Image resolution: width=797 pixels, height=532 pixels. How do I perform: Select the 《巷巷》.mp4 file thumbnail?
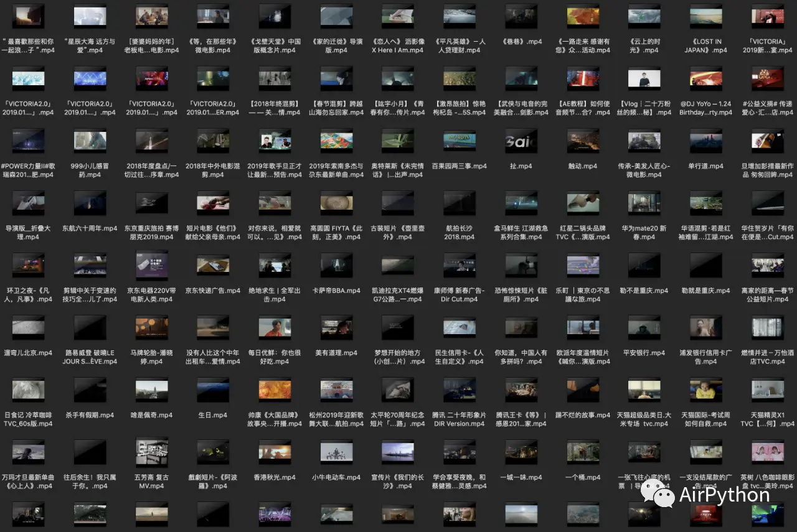pos(521,16)
